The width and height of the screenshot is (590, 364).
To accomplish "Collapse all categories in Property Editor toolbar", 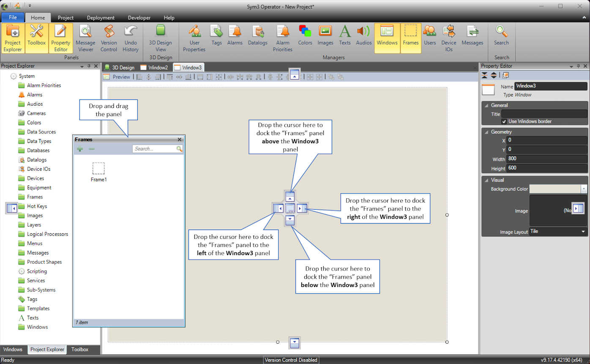I will tap(484, 75).
